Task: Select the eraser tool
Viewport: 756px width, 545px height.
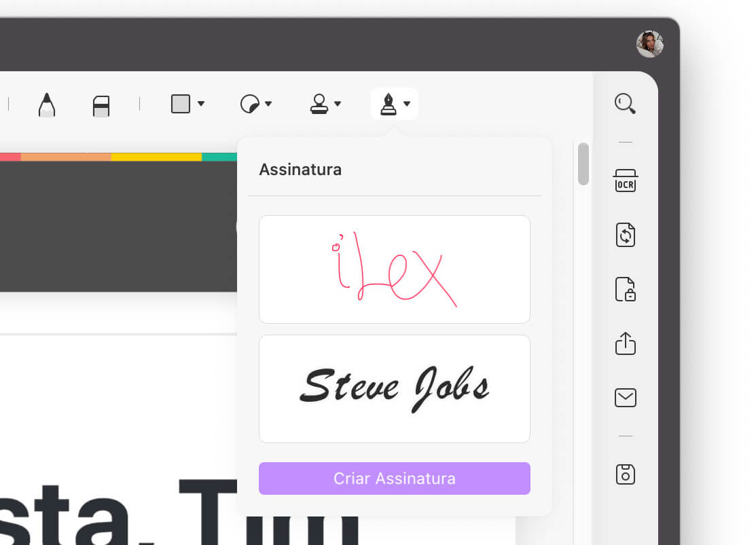Action: pos(101,106)
